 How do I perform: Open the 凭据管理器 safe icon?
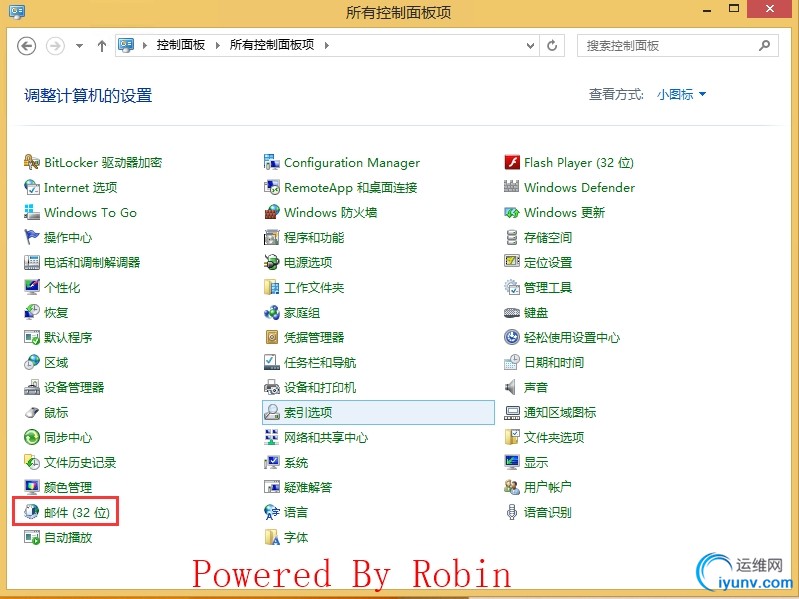[272, 337]
